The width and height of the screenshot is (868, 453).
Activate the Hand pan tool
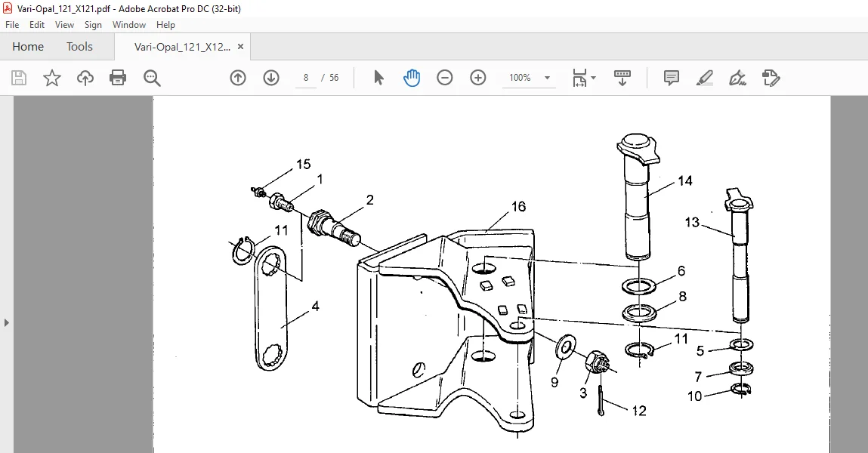click(412, 78)
